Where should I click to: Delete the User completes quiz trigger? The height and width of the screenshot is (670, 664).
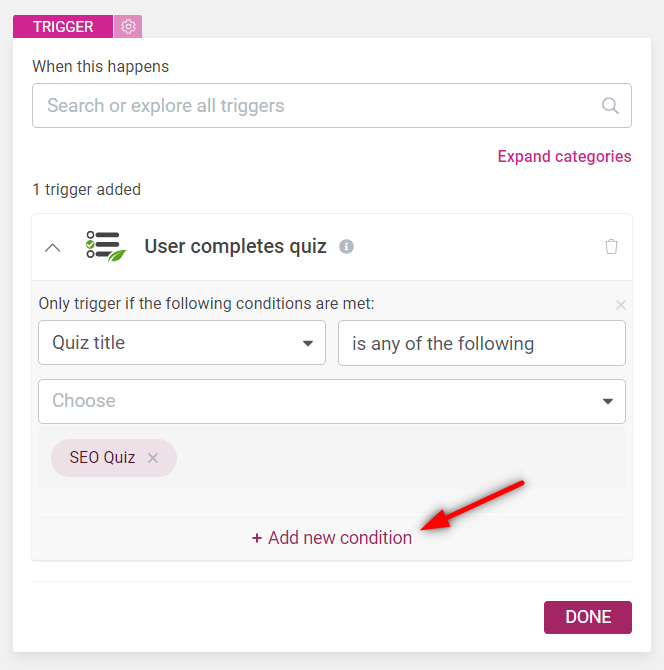coord(612,246)
